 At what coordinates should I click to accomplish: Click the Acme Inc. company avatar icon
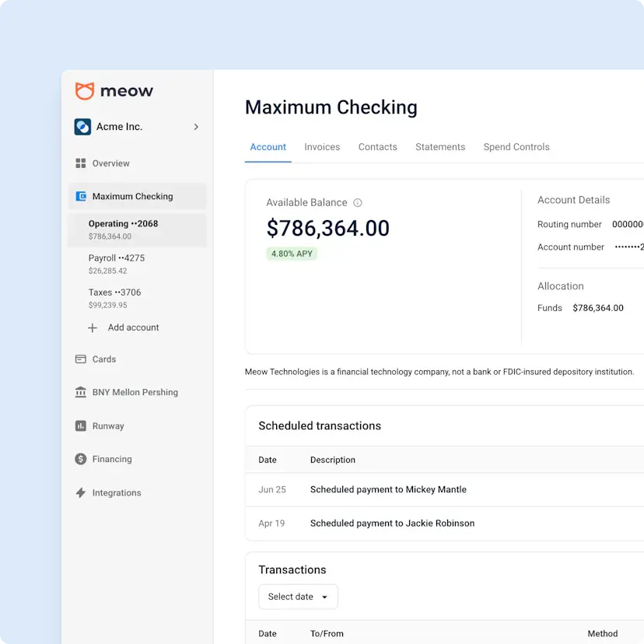tap(82, 127)
